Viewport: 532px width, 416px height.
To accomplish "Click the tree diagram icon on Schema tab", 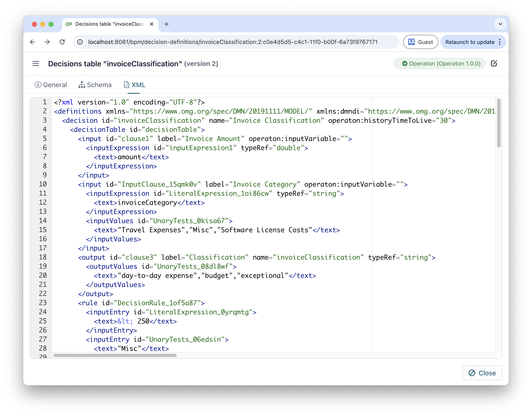I will click(82, 85).
